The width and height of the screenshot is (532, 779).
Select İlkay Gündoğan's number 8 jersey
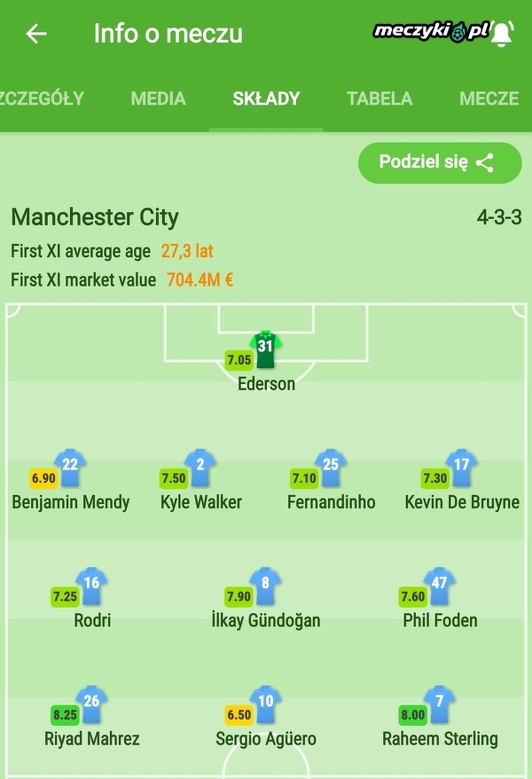[265, 586]
